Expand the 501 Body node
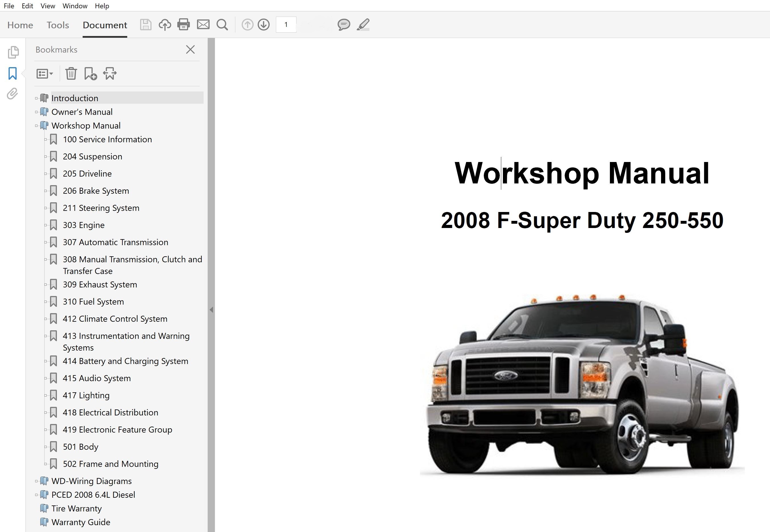Viewport: 770px width, 532px height. (x=46, y=447)
